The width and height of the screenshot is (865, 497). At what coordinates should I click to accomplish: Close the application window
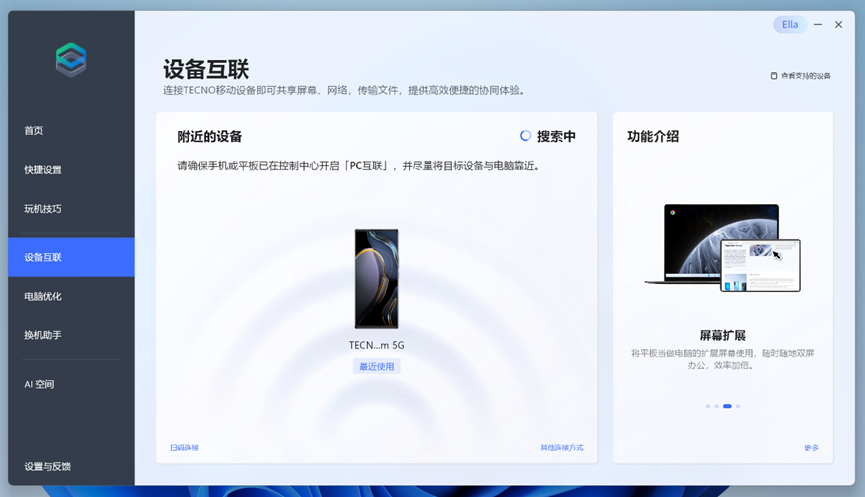pyautogui.click(x=839, y=24)
